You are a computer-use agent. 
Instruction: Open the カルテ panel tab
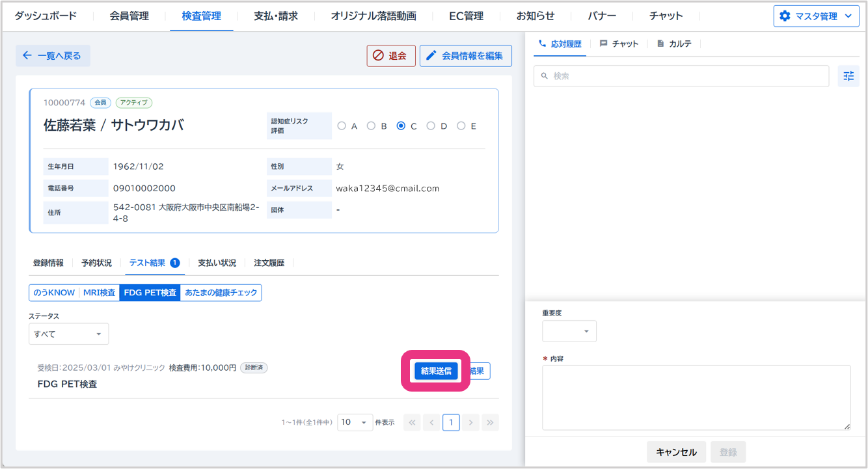click(x=674, y=44)
